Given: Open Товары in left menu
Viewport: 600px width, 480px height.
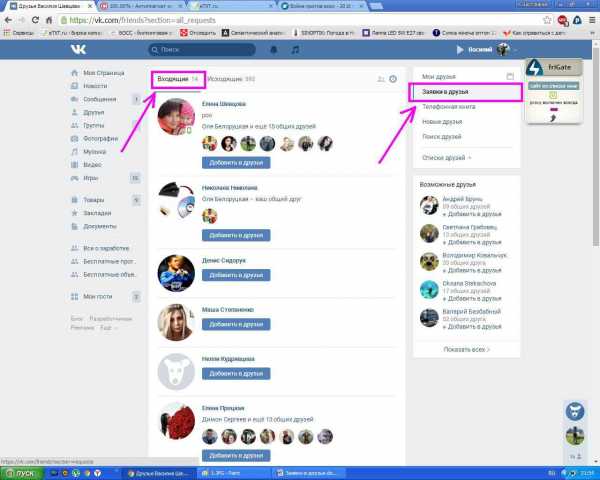Looking at the screenshot, I should tap(93, 200).
